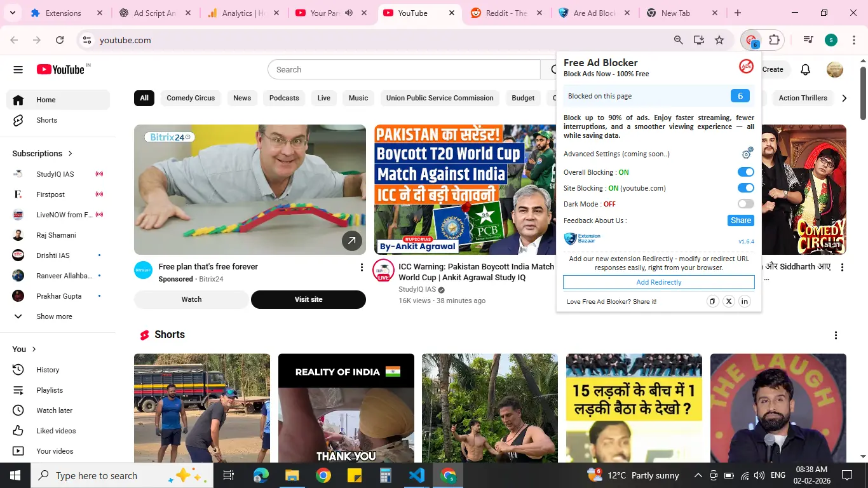Open the History sidebar item
Viewport: 868px width, 488px height.
58,370
